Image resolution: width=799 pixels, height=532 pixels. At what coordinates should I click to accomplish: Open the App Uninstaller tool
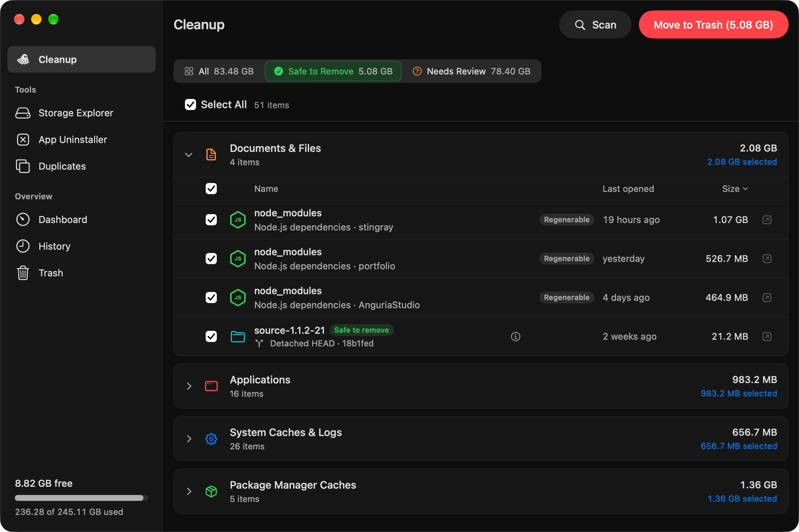tap(81, 140)
